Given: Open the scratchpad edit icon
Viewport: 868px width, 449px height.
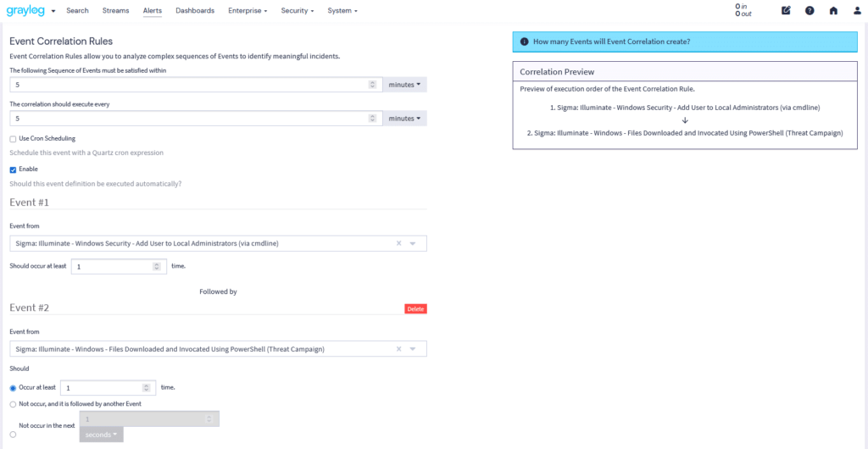Looking at the screenshot, I should point(786,11).
